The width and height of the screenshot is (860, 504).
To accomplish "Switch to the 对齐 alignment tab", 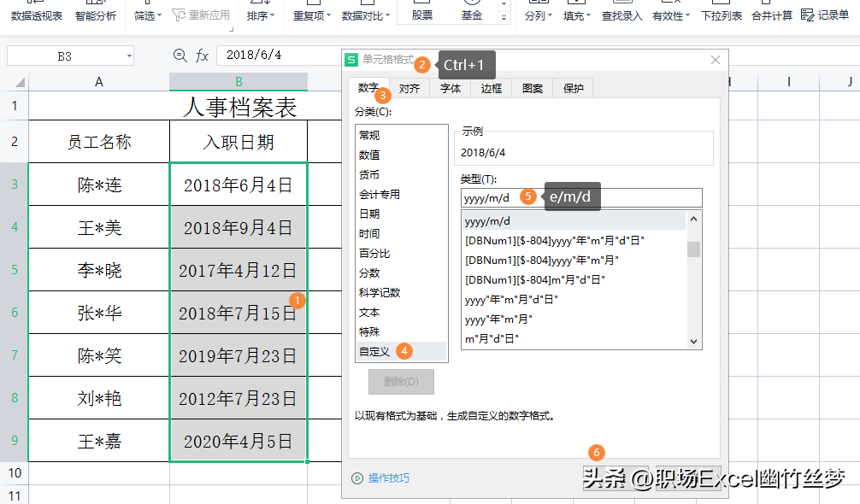I will (409, 88).
